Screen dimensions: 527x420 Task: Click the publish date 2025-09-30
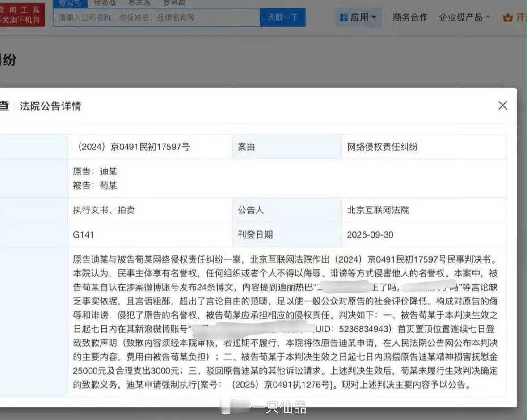370,235
